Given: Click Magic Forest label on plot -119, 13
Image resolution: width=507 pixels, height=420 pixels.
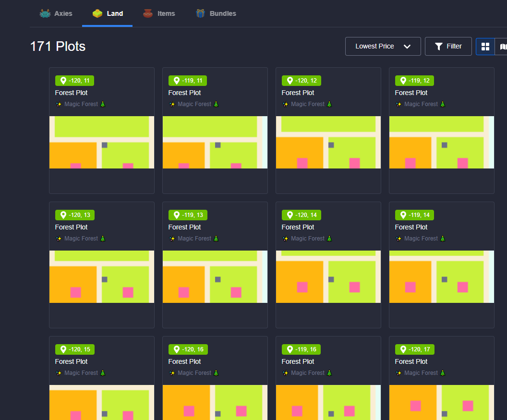Looking at the screenshot, I should click(194, 239).
